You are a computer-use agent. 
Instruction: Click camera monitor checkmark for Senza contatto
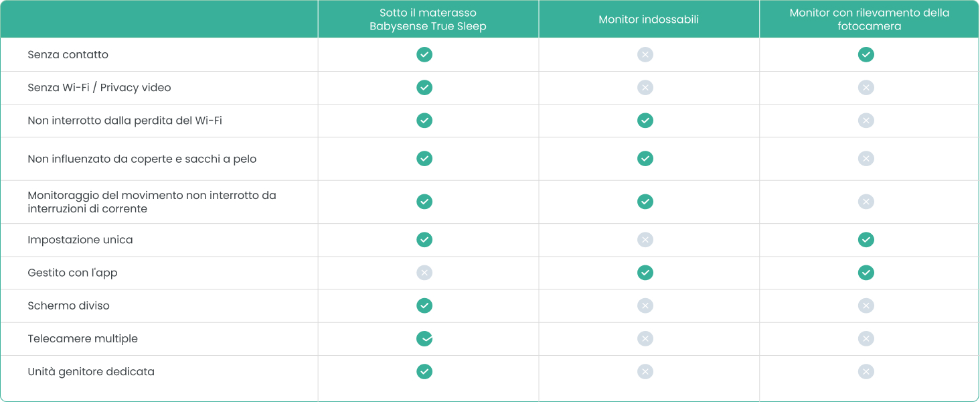pyautogui.click(x=866, y=55)
